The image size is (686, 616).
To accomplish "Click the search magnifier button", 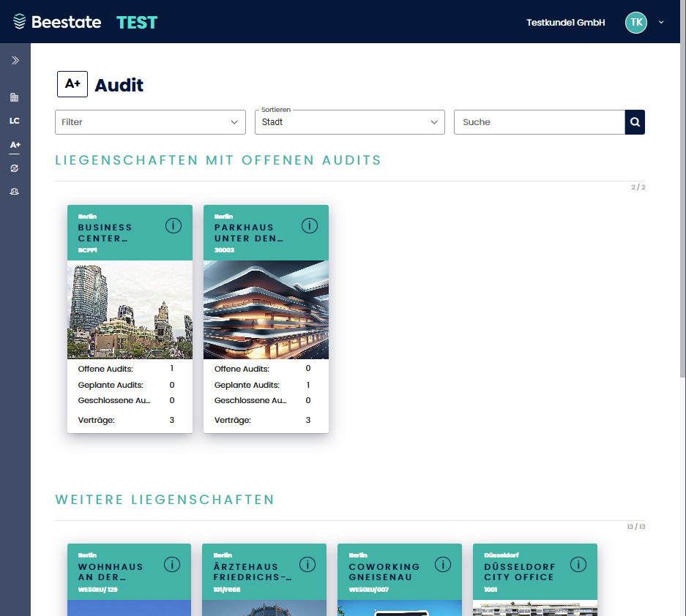I will pyautogui.click(x=635, y=122).
